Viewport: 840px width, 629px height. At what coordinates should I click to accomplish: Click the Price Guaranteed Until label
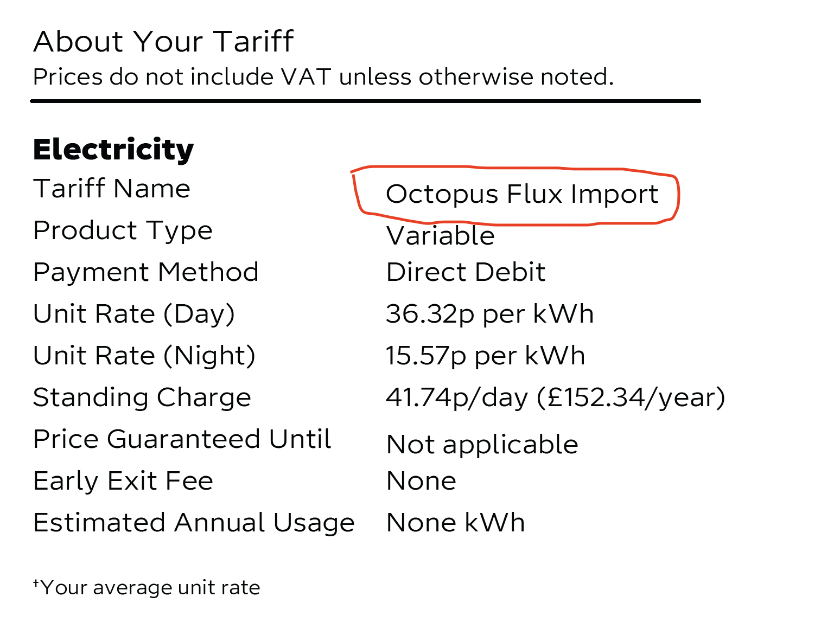click(182, 439)
